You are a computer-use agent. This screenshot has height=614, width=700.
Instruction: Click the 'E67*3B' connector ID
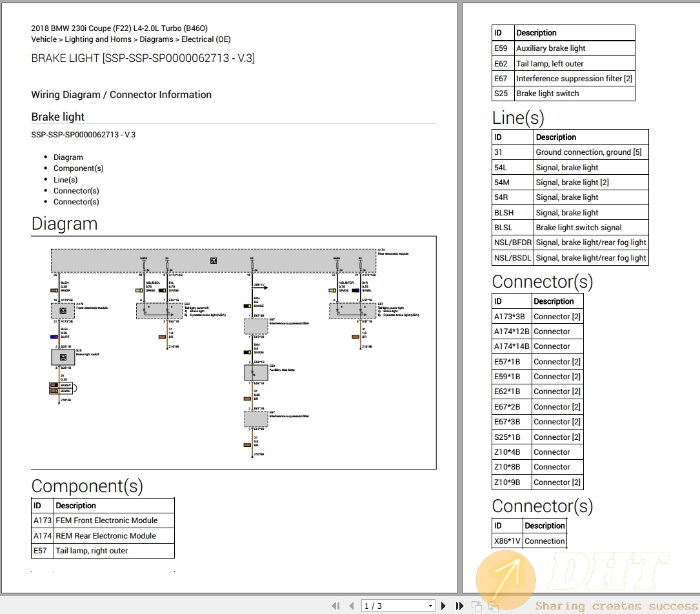point(512,422)
